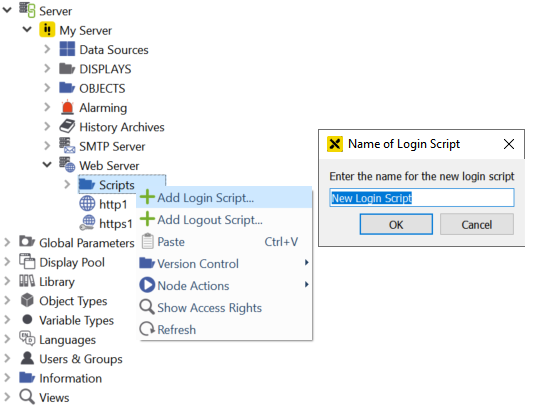
Task: Click the History Archives book icon
Action: [x=67, y=126]
